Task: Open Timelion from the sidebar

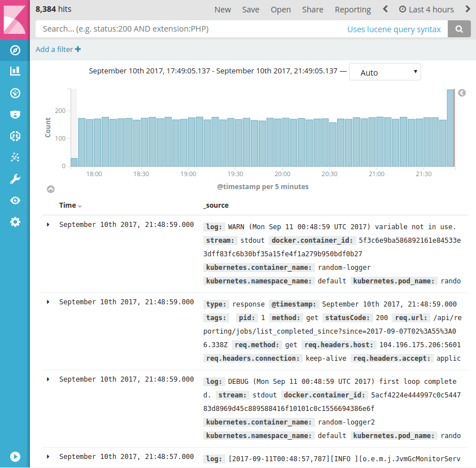Action: coord(15,114)
